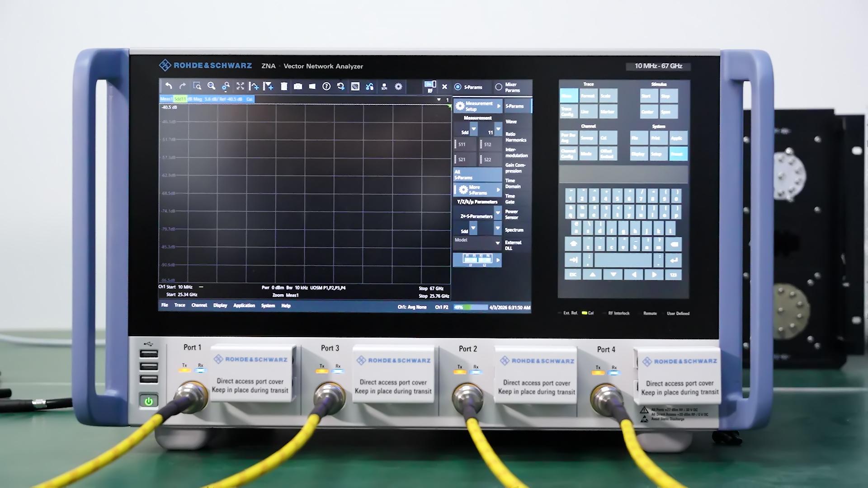Select the S21 parameter
Viewport: 868px width, 488px height.
pos(465,160)
